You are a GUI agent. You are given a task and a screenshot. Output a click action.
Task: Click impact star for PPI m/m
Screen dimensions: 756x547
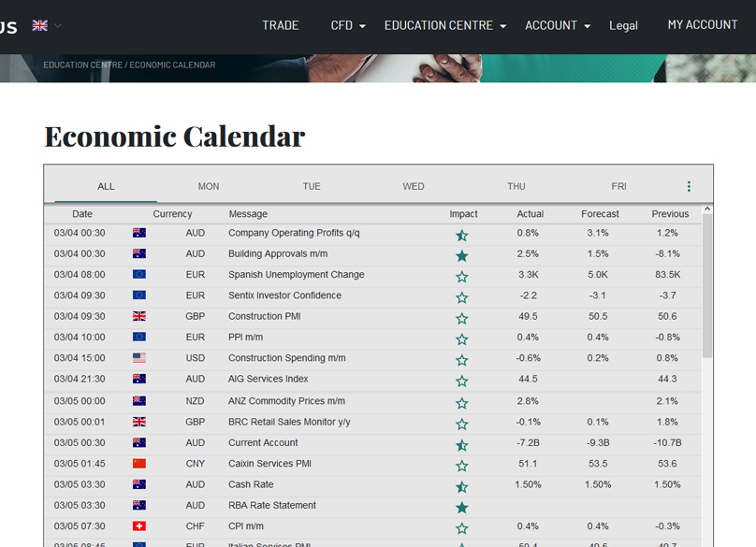[x=462, y=339]
